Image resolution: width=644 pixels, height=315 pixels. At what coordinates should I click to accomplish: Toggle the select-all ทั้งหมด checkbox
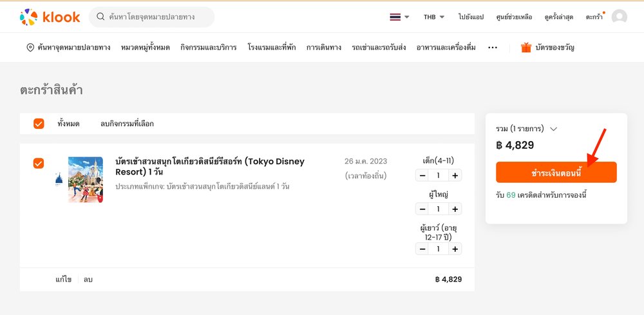[x=39, y=124]
